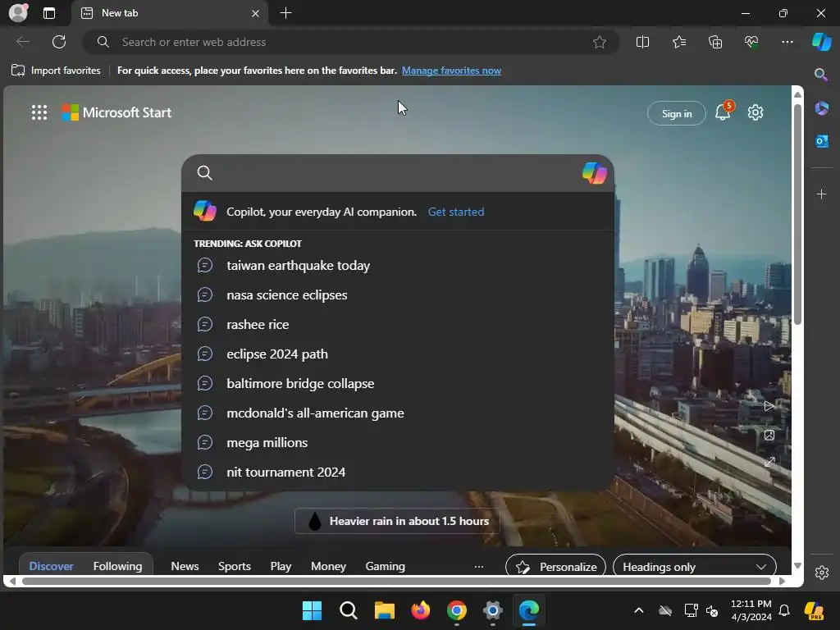
Task: Open sidebar Outlook icon
Action: tap(821, 141)
